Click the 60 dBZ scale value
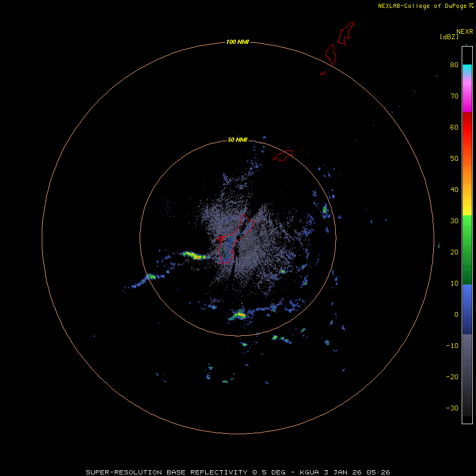This screenshot has height=476, width=476. pos(454,127)
